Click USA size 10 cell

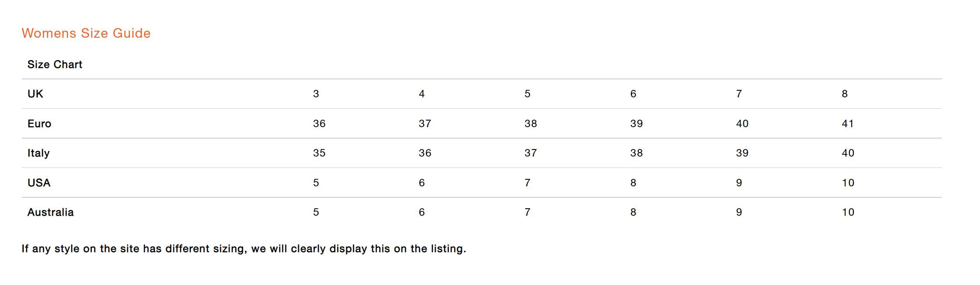click(x=848, y=183)
